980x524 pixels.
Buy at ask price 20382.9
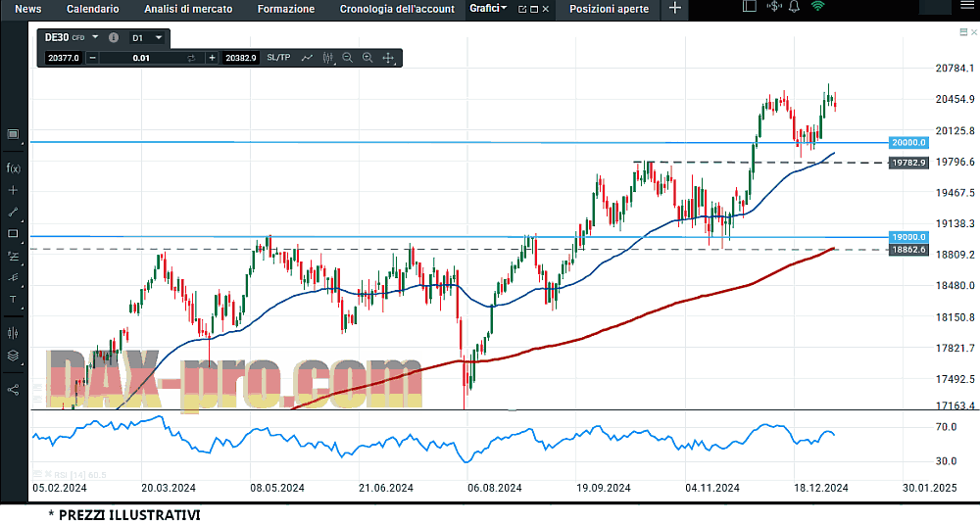[241, 58]
